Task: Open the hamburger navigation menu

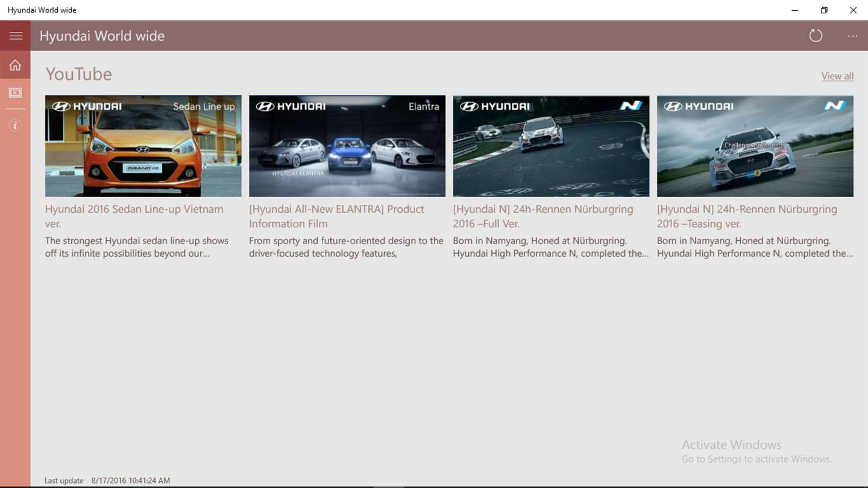Action: [15, 36]
